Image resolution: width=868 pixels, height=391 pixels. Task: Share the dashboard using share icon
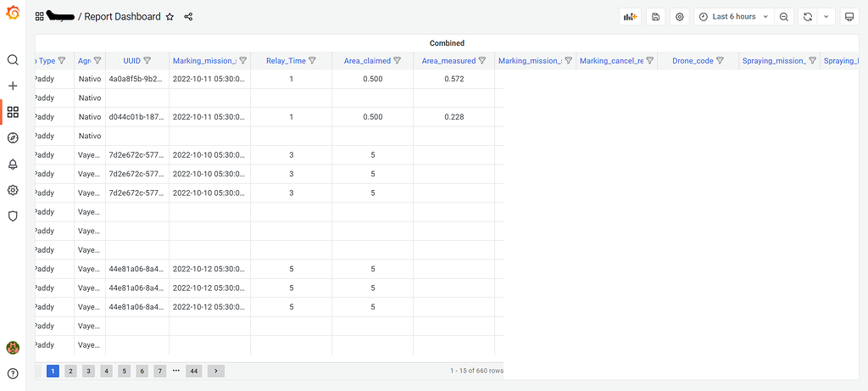coord(188,17)
